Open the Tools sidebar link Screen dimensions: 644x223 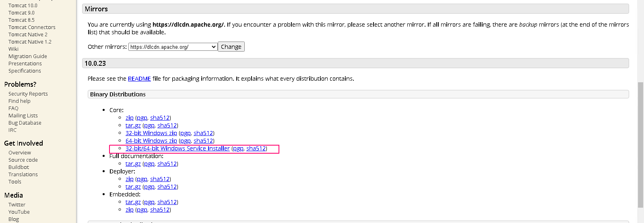[x=15, y=182]
